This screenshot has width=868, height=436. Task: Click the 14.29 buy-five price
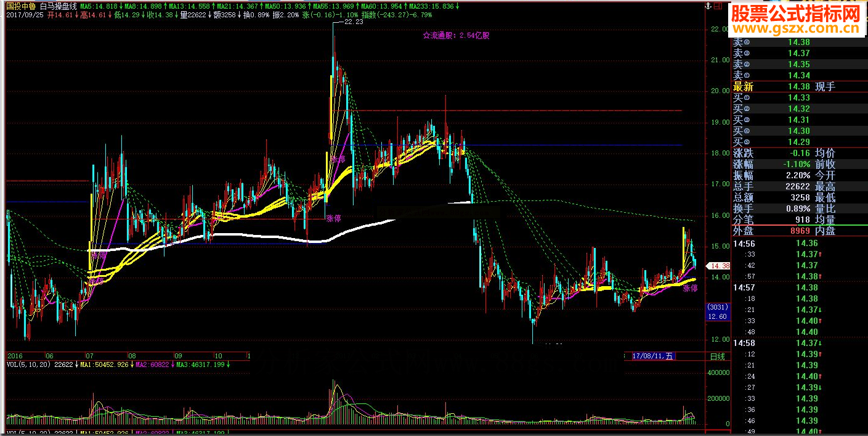(799, 142)
